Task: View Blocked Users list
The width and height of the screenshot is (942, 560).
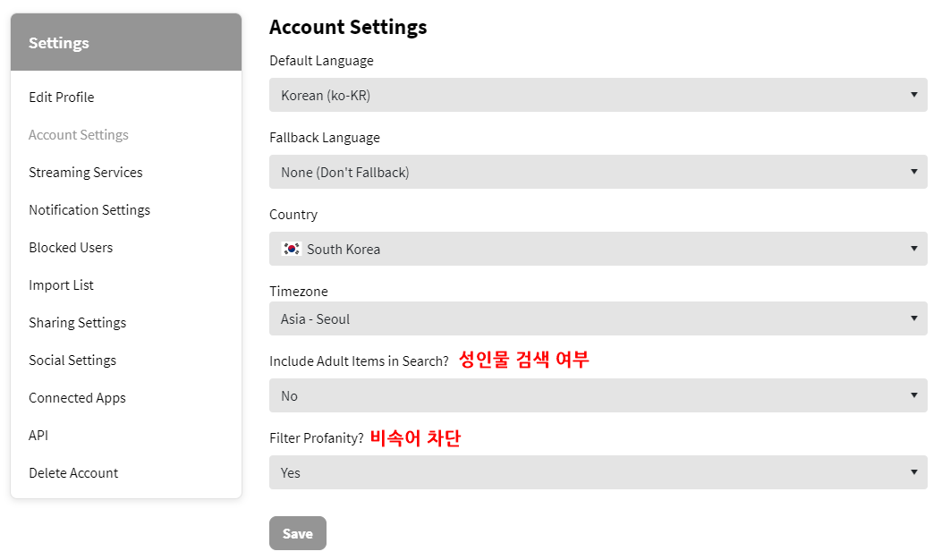Action: [x=71, y=247]
